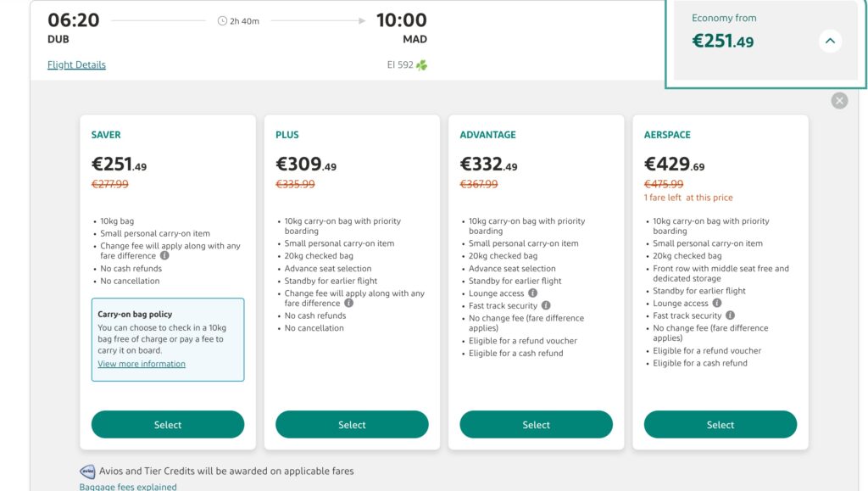This screenshot has width=868, height=491.
Task: Click the Carry-on bag policy box
Action: [x=168, y=339]
